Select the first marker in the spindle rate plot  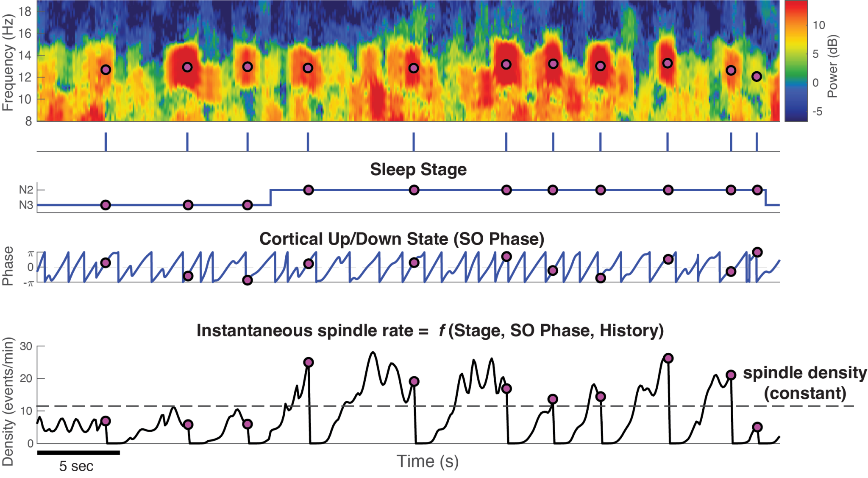(x=106, y=421)
